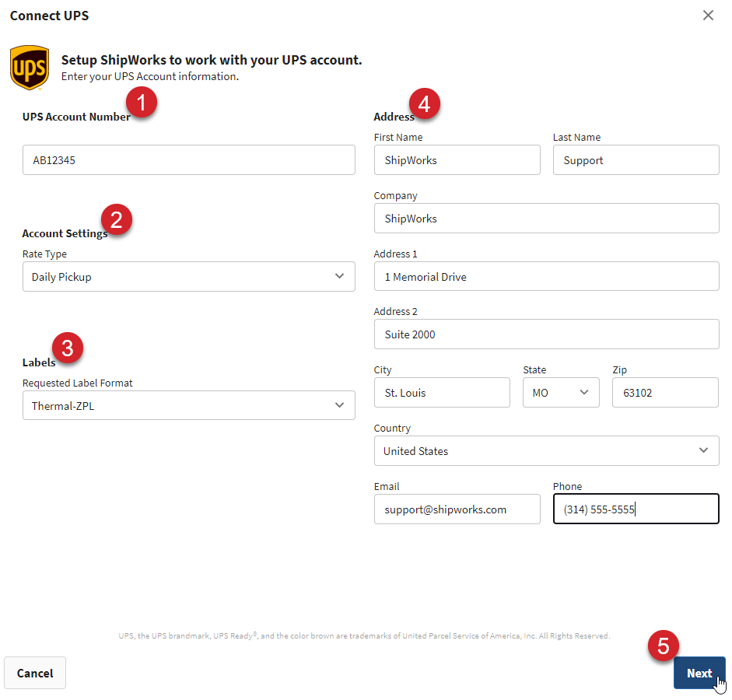Click the First Name field
Image resolution: width=732 pixels, height=700 pixels.
click(457, 160)
